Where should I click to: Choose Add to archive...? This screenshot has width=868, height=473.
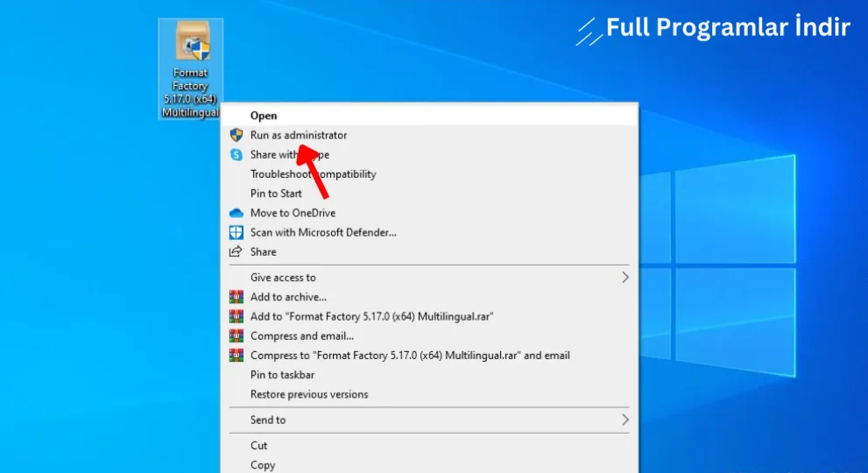pos(429,297)
